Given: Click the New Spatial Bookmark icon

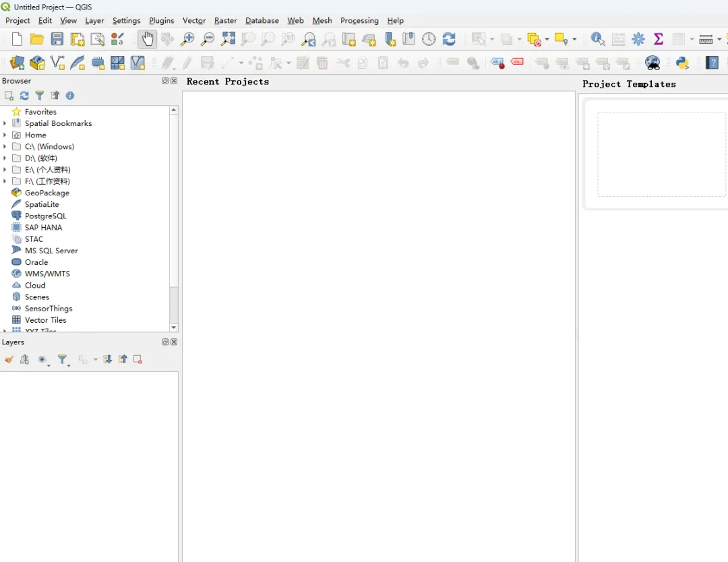Looking at the screenshot, I should (x=390, y=39).
